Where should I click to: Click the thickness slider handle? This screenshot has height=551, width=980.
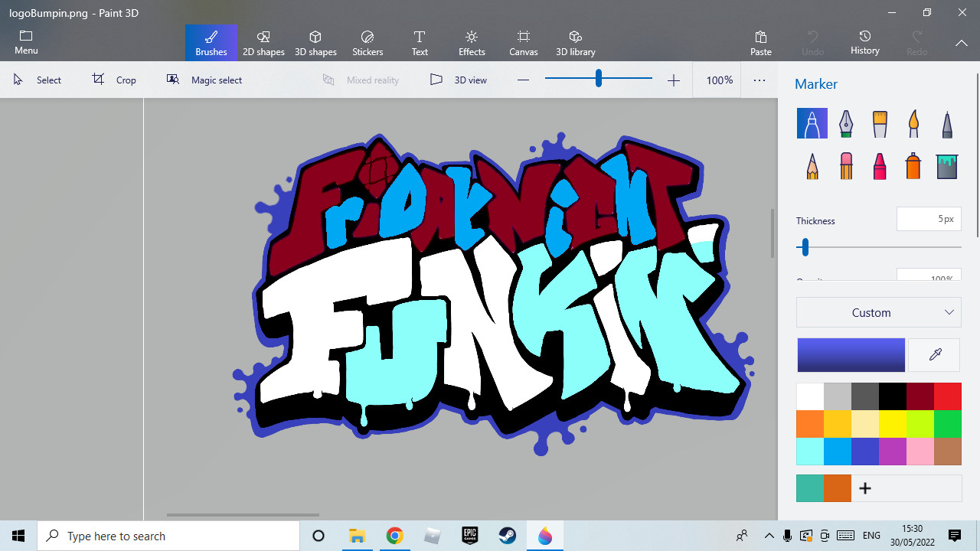click(805, 247)
